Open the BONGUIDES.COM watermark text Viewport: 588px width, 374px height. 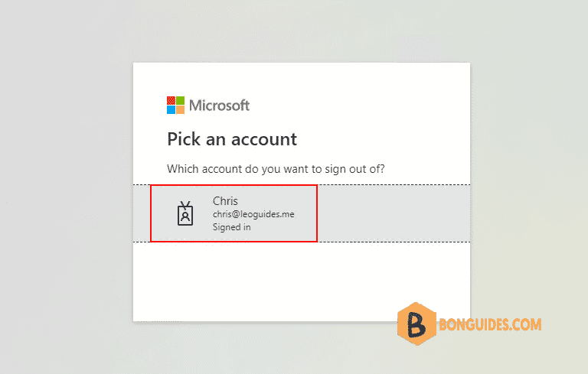(x=490, y=324)
